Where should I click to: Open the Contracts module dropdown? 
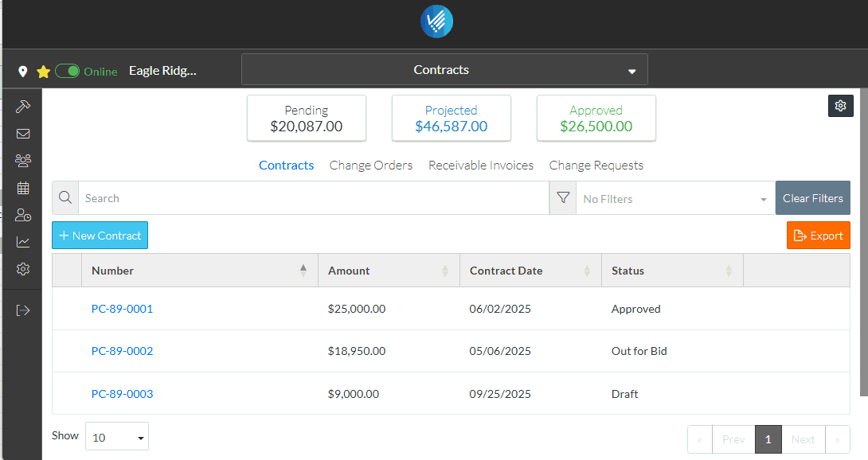coord(444,70)
